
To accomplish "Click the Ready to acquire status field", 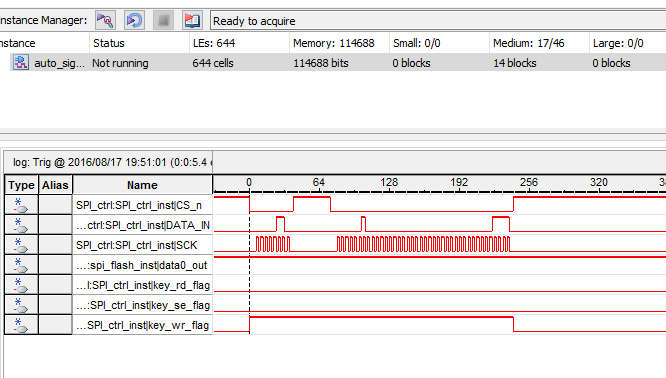I will (438, 20).
